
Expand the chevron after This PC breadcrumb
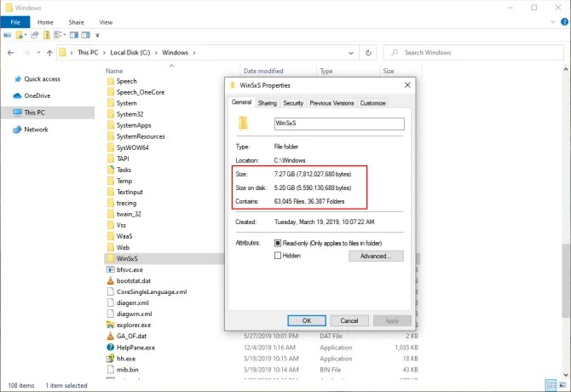pos(104,53)
